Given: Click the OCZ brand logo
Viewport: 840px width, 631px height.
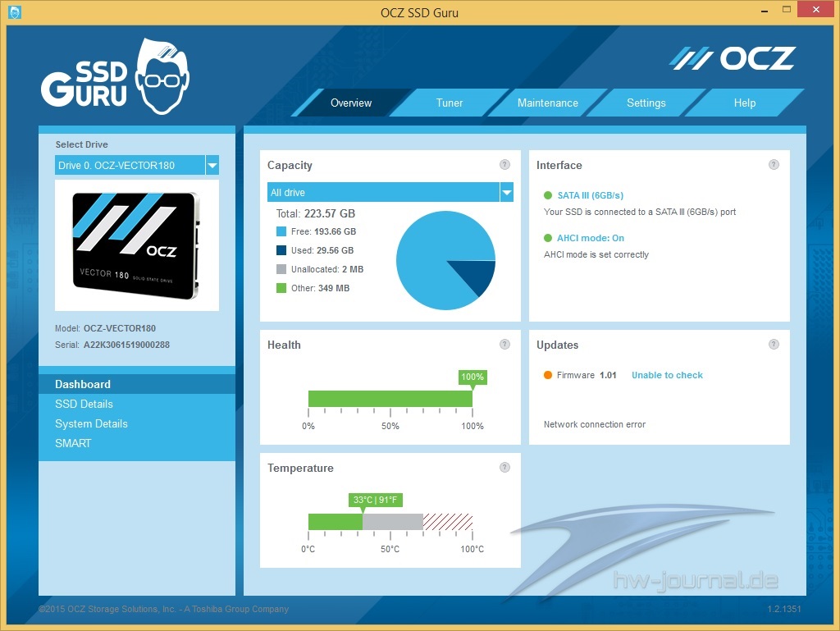Looking at the screenshot, I should 733,58.
